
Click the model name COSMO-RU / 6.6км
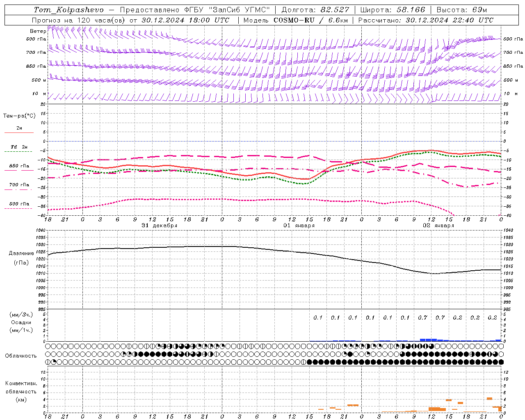click(x=311, y=20)
